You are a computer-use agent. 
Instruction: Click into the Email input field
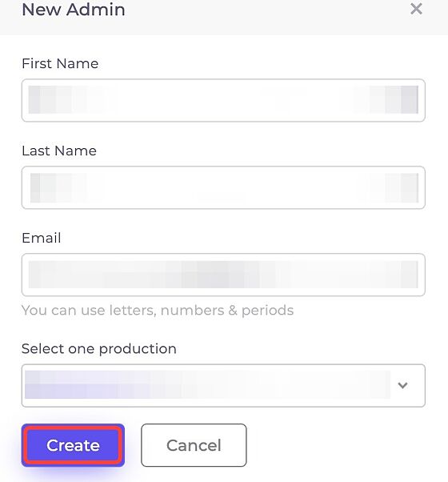[x=223, y=275]
